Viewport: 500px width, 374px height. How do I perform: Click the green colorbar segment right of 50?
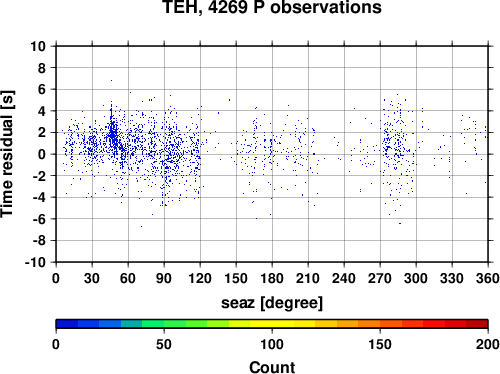(175, 324)
